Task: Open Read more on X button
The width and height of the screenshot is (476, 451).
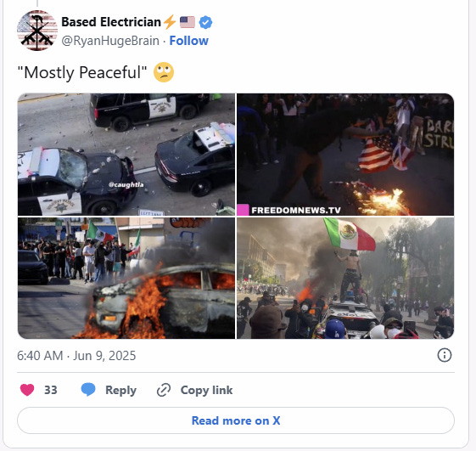Action: [236, 420]
